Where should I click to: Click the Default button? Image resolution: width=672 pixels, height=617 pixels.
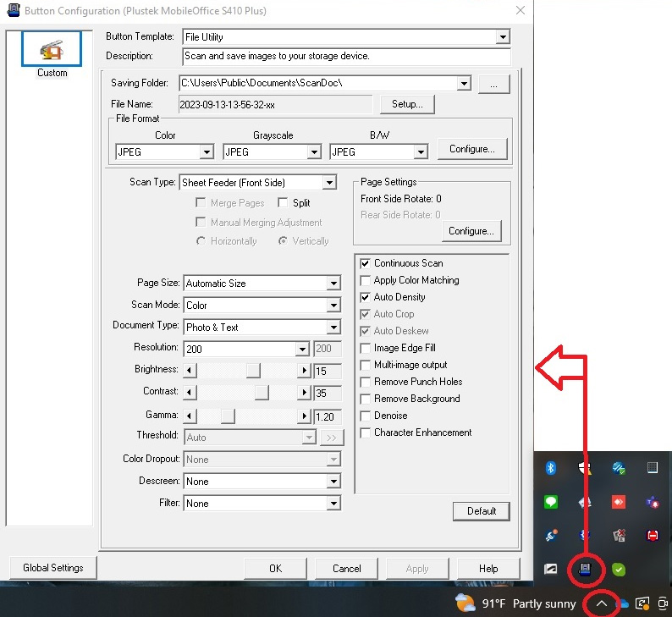[481, 511]
